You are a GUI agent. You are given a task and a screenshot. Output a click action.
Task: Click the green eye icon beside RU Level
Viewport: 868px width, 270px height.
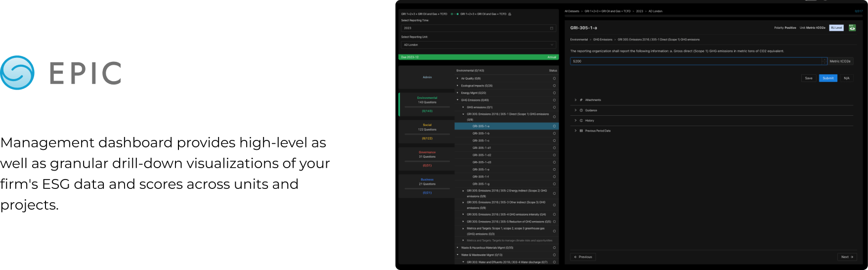tap(852, 28)
